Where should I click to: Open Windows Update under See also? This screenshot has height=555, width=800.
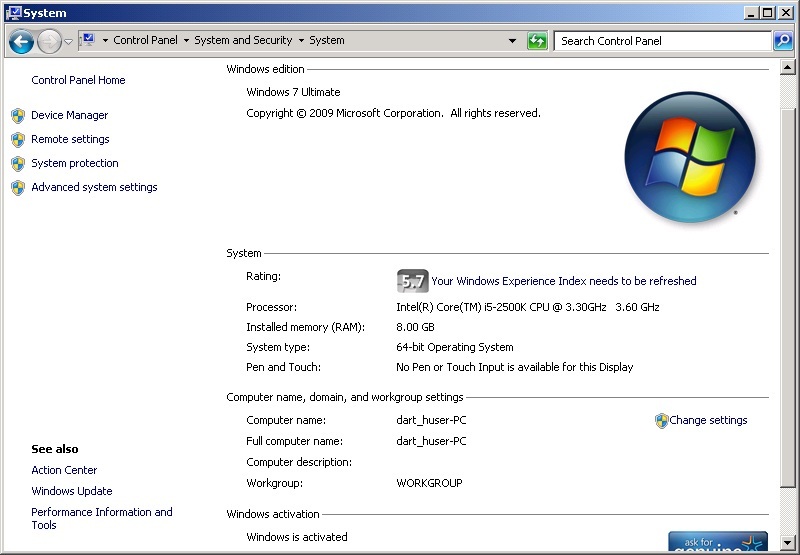click(72, 491)
